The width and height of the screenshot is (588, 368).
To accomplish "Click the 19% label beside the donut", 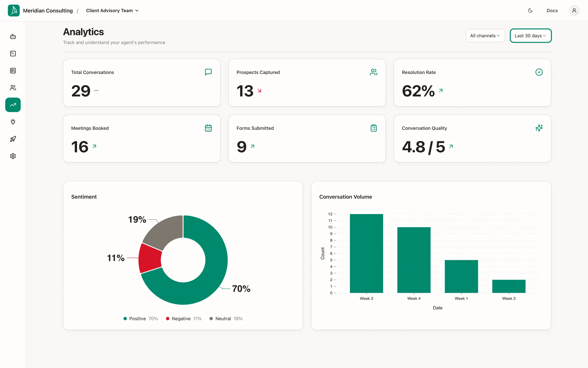I will click(137, 220).
